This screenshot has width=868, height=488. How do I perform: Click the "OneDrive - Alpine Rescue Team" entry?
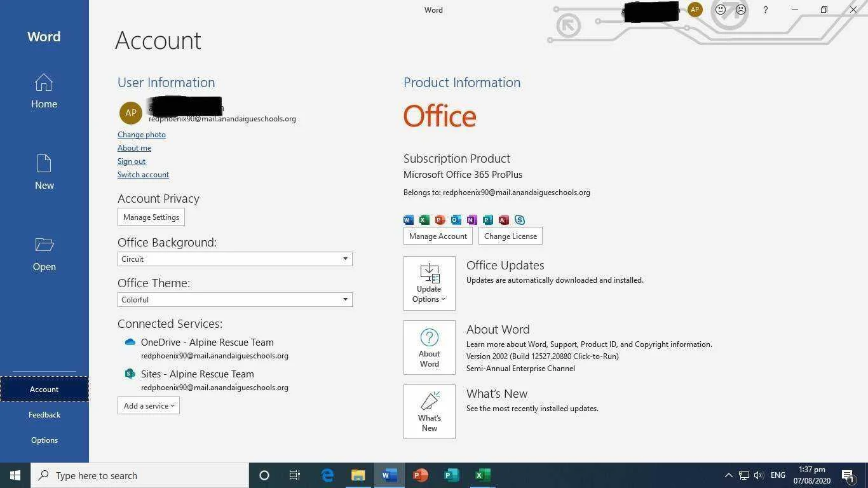point(207,342)
